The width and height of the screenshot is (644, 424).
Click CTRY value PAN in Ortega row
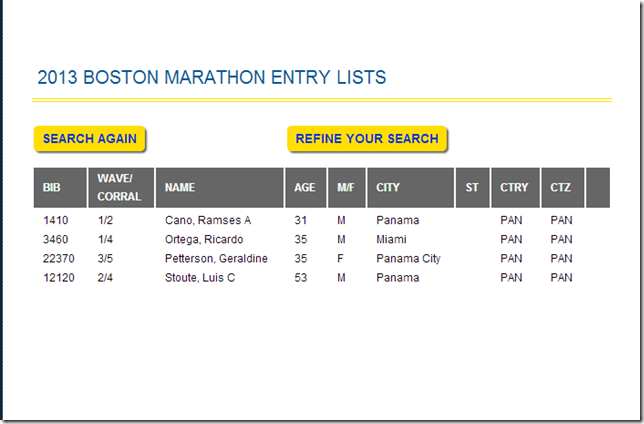[511, 240]
